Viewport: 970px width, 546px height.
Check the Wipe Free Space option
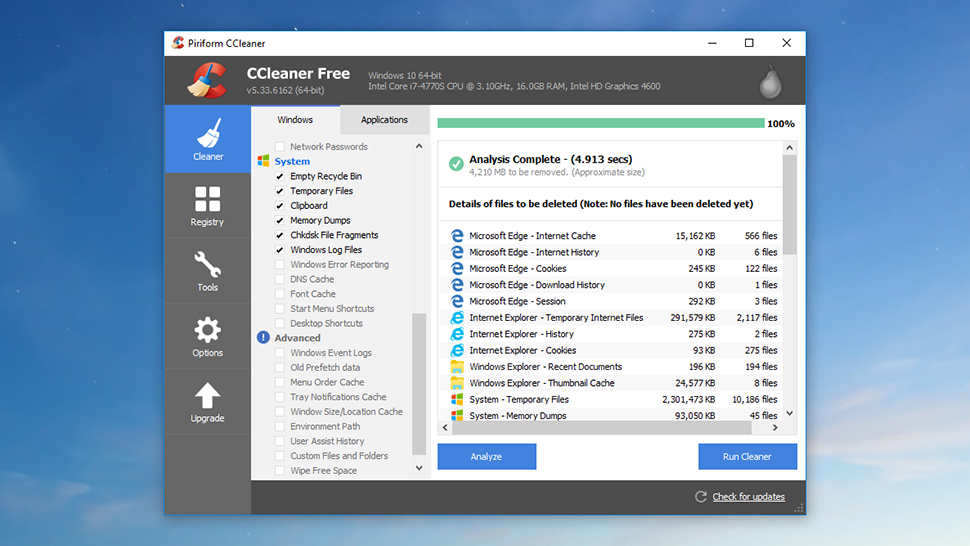[280, 471]
